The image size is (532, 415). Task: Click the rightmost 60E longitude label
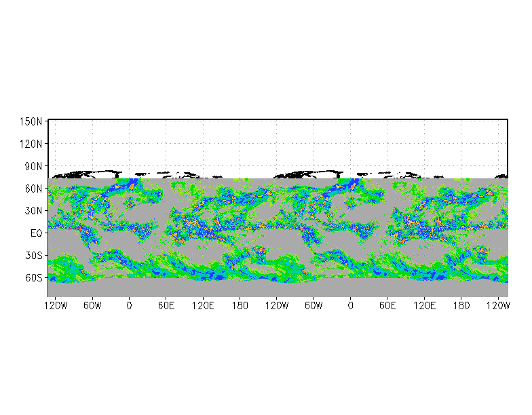click(x=387, y=306)
